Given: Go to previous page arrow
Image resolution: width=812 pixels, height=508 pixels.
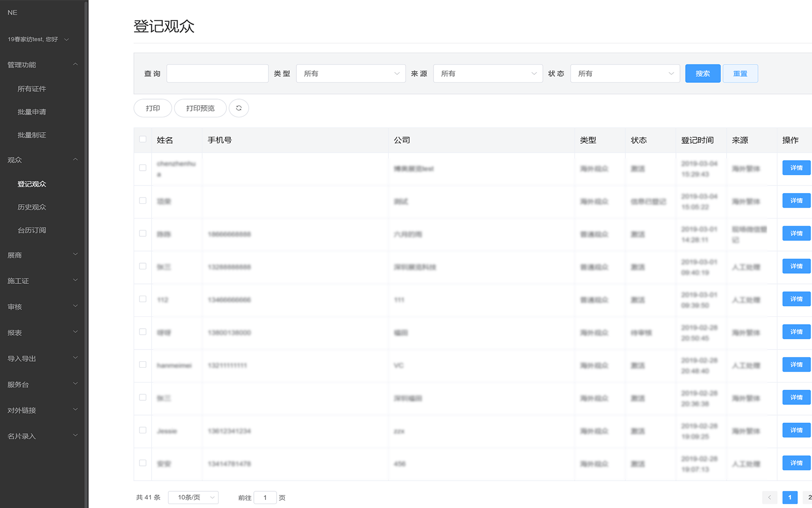Looking at the screenshot, I should (769, 497).
